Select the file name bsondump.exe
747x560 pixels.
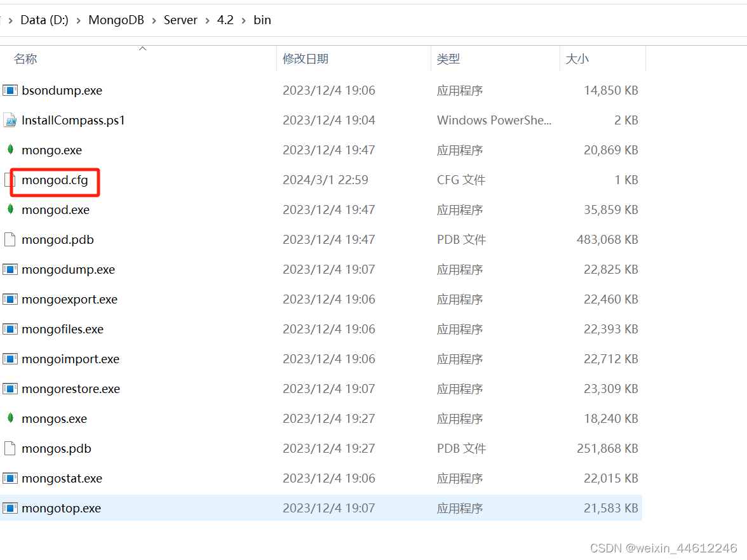pos(62,90)
